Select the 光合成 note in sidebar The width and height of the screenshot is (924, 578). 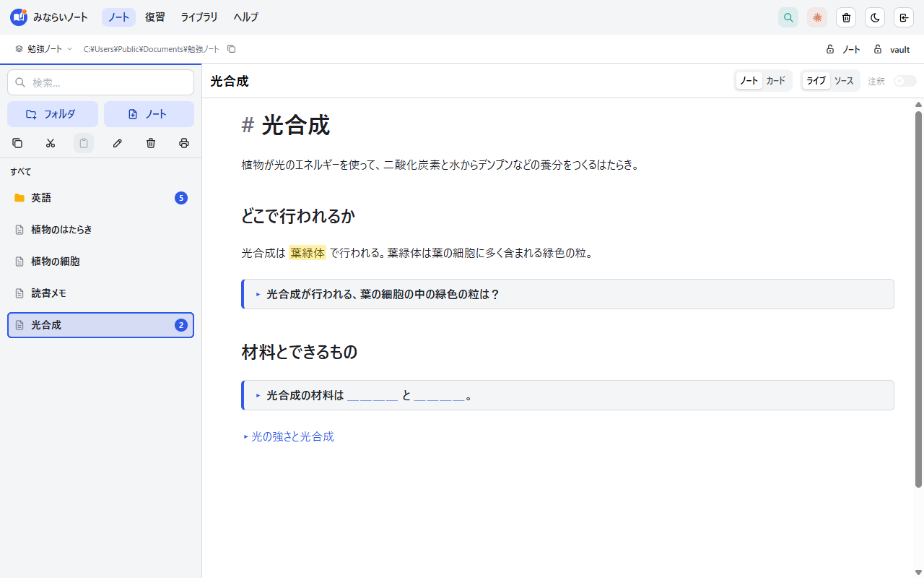tap(100, 325)
